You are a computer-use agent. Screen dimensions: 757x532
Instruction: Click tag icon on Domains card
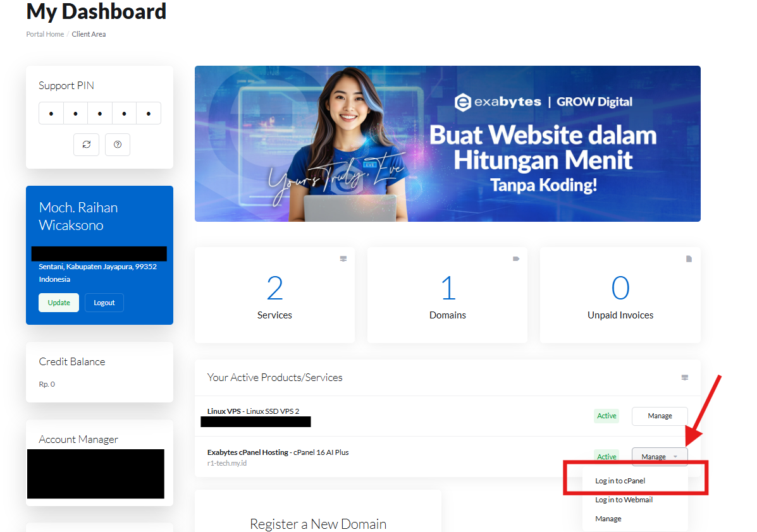(x=516, y=259)
